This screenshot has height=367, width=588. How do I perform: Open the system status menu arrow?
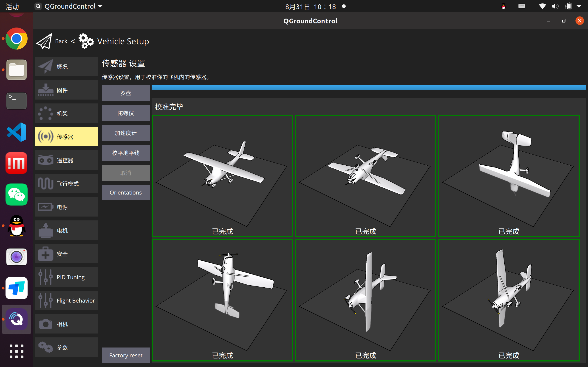(579, 6)
